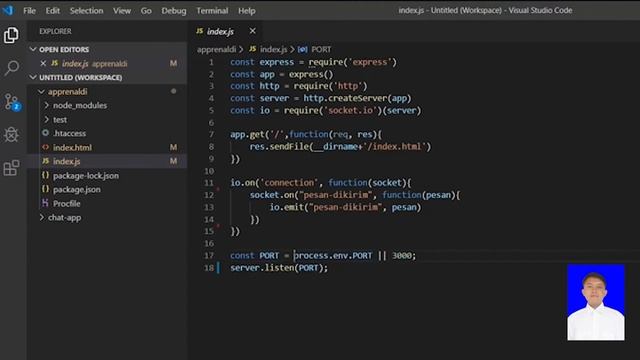
Task: Collapse the Untitled (Workspace) section
Action: (x=33, y=77)
